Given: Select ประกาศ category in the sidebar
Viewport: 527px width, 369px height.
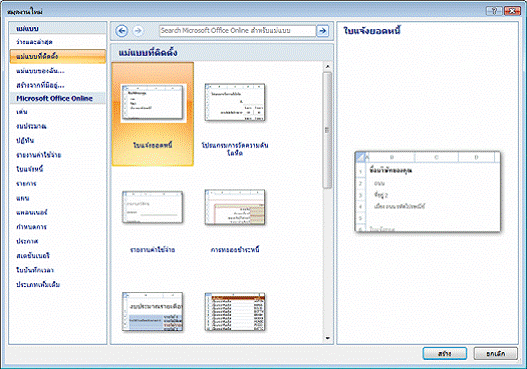Looking at the screenshot, I should tap(27, 241).
